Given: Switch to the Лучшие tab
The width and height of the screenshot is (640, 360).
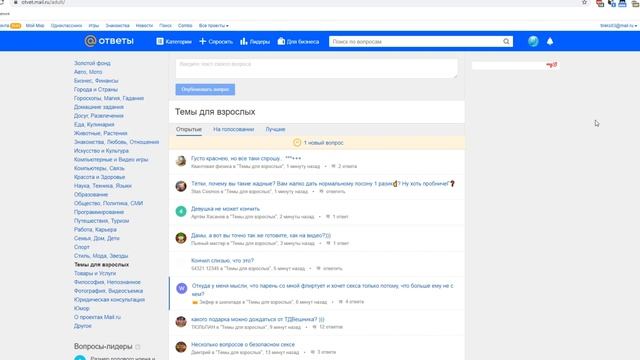Looking at the screenshot, I should point(276,129).
